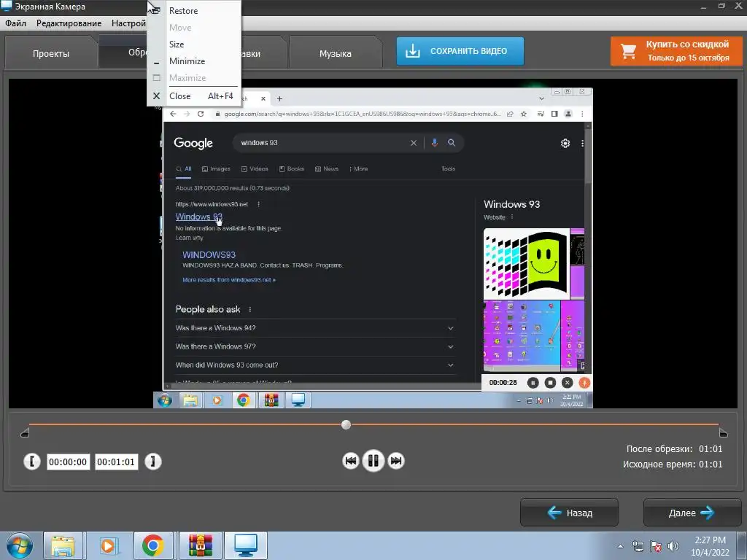This screenshot has height=560, width=747.
Task: Click the left trim marker on the timeline
Action: (25, 432)
